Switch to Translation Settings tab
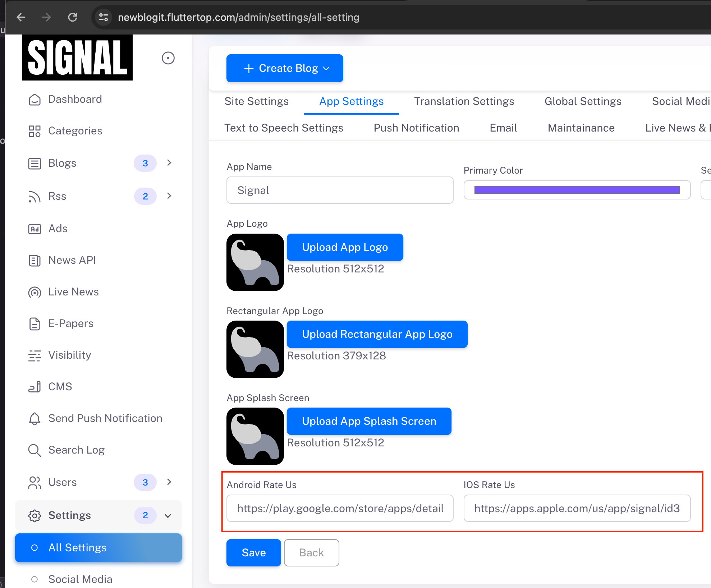Viewport: 711px width, 588px height. tap(464, 101)
